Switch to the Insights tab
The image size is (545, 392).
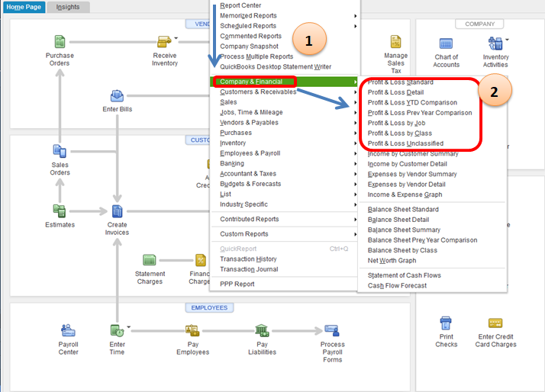68,7
